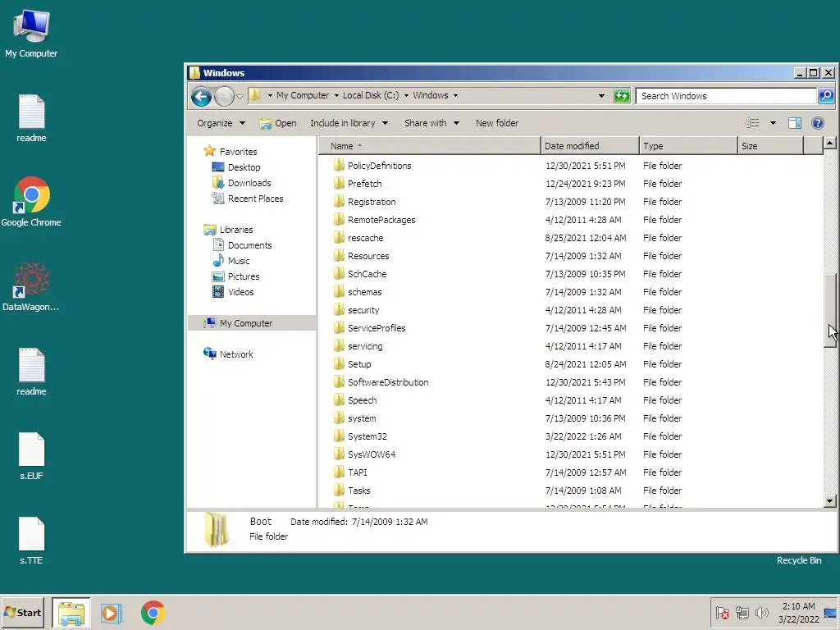Click the network tray icon
Screen dimensions: 840x630
pyautogui.click(x=742, y=612)
